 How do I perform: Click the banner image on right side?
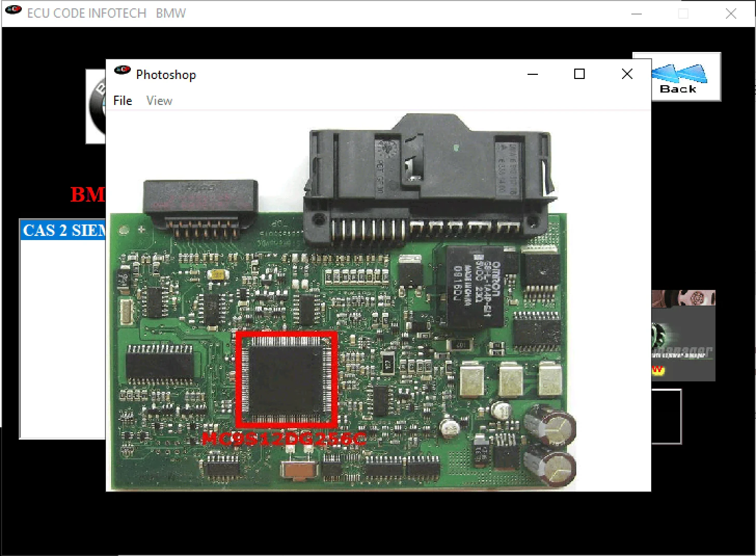[x=683, y=336]
